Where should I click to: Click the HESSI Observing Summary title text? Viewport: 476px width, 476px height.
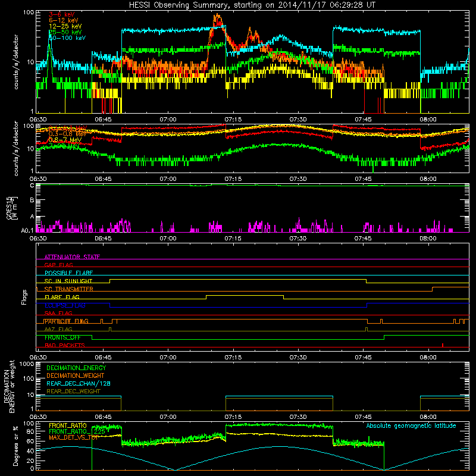click(x=252, y=5)
